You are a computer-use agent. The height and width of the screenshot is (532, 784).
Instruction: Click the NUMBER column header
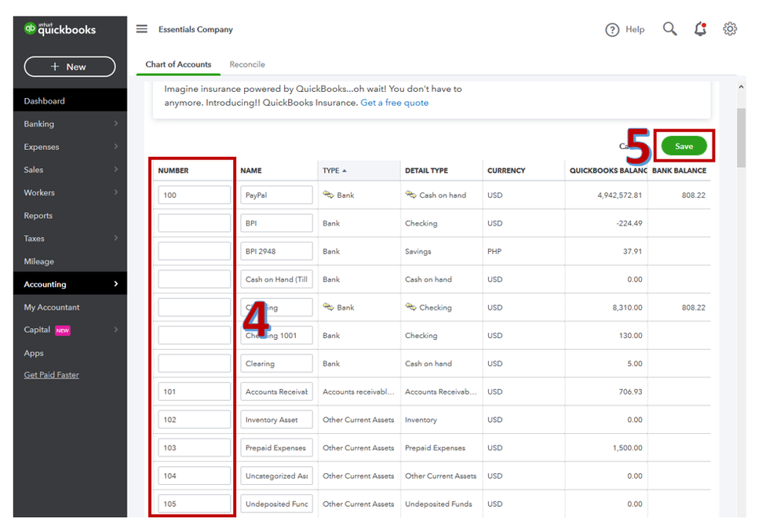click(173, 170)
